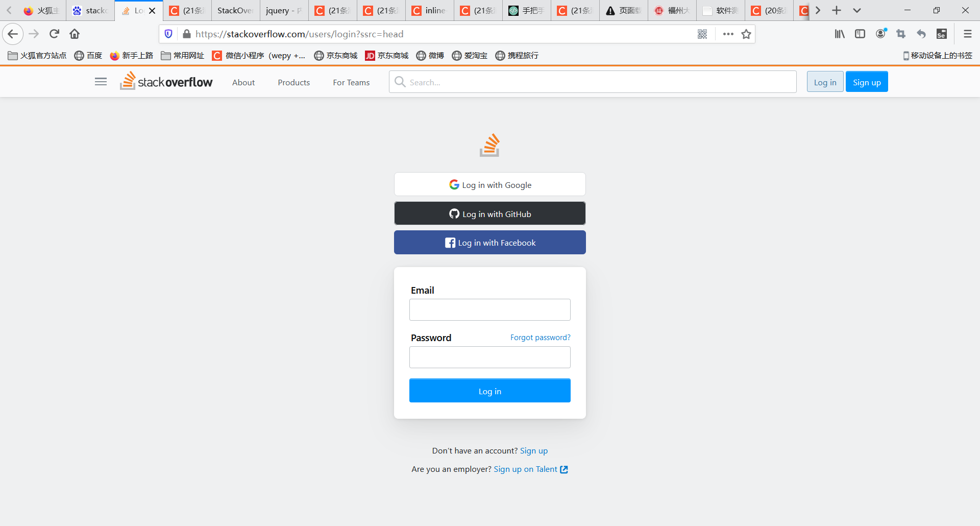Click the Stack Overflow header logo

166,81
